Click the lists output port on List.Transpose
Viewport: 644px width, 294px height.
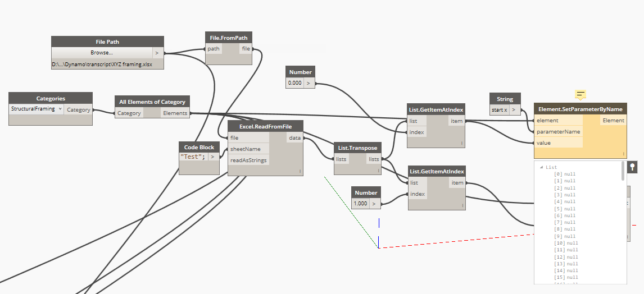coord(373,159)
